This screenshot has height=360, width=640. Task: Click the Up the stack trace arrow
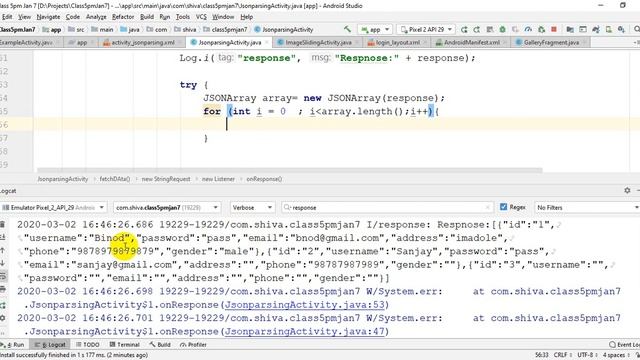click(3, 250)
